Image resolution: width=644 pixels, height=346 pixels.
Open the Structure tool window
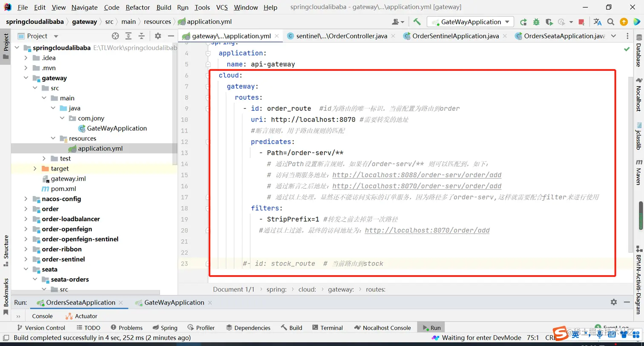pyautogui.click(x=6, y=251)
